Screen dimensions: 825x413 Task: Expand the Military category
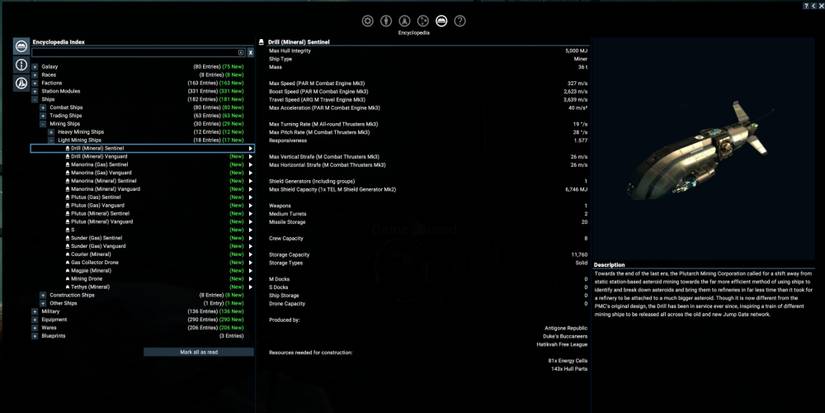[35, 311]
